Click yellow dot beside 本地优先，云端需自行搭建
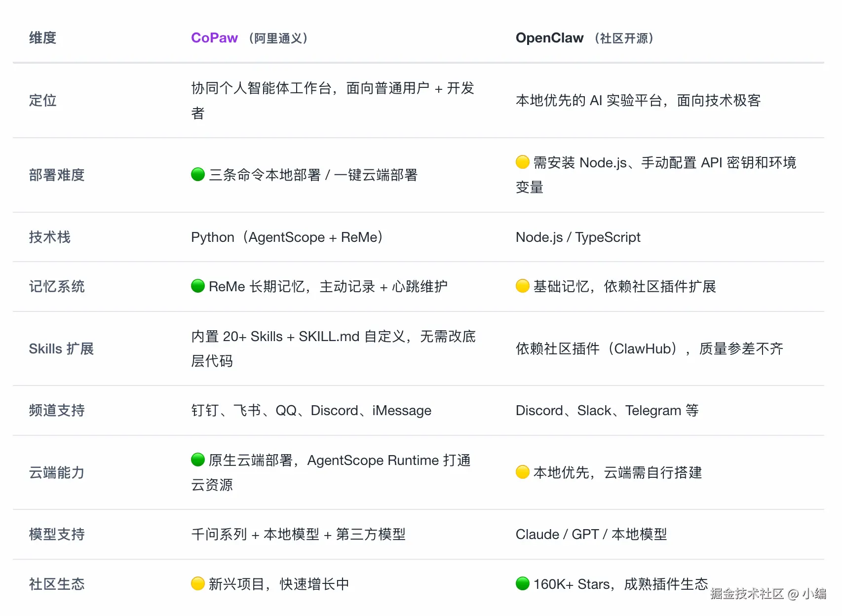842x616 pixels. point(522,472)
